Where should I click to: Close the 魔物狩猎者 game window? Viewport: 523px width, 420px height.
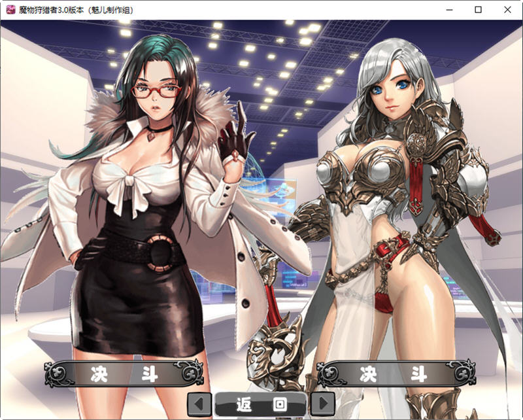(507, 10)
